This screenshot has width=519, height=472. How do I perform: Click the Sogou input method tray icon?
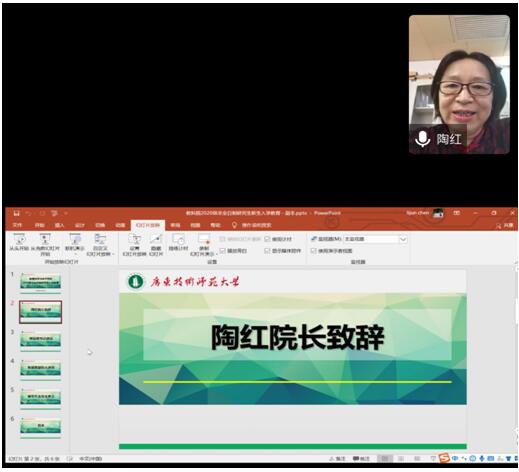coord(444,458)
